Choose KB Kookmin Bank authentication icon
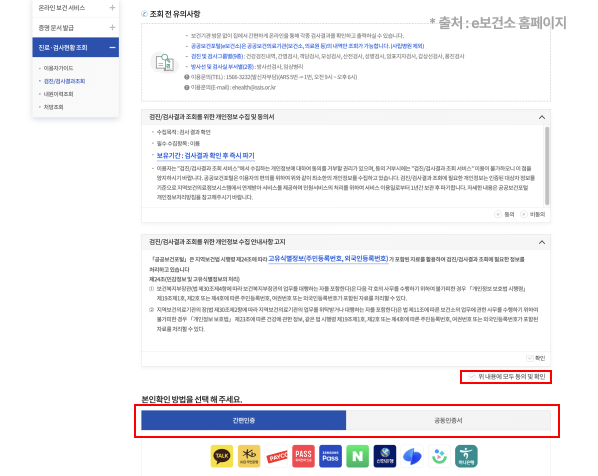Screen dimensions: 598x476 click(249, 456)
